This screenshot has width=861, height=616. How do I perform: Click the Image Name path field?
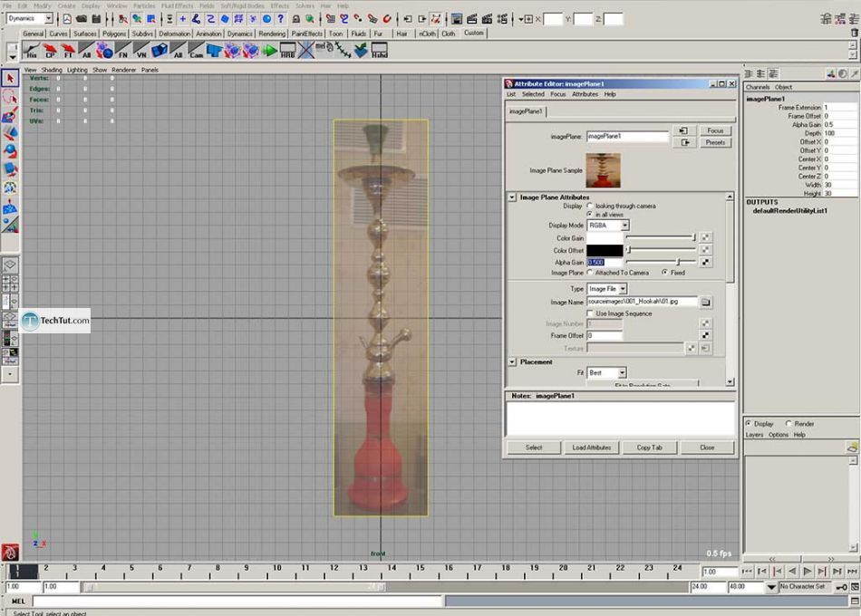pyautogui.click(x=642, y=302)
